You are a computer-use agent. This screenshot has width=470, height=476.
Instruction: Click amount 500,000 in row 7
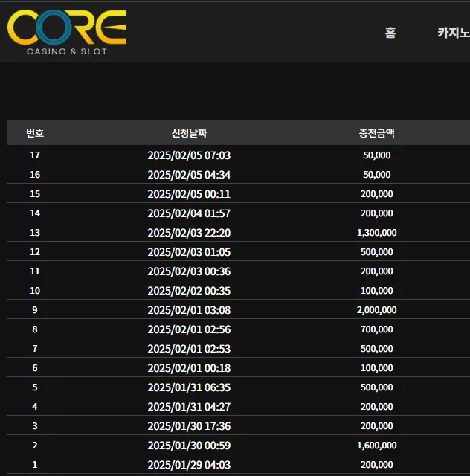[377, 349]
